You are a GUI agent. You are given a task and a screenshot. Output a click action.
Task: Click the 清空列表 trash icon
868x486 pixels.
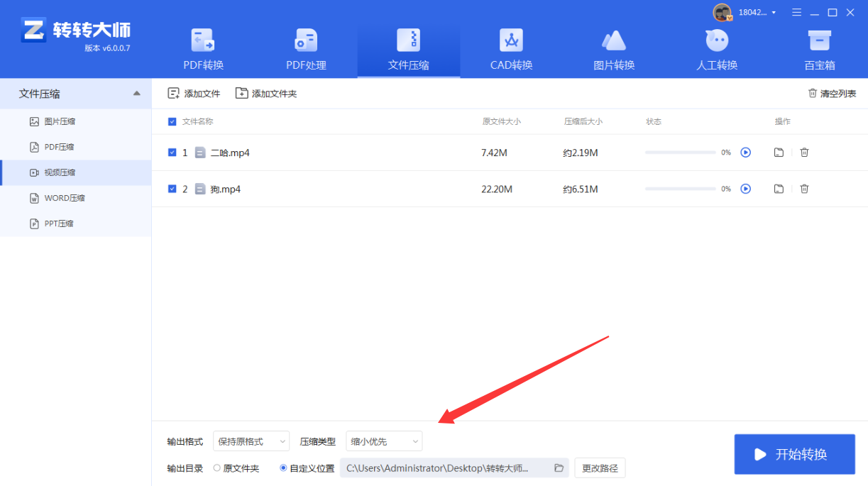(x=813, y=93)
